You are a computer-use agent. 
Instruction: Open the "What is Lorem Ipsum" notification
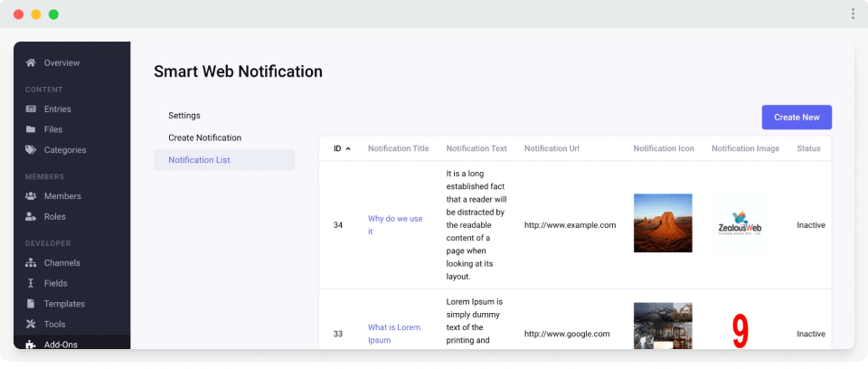point(393,334)
